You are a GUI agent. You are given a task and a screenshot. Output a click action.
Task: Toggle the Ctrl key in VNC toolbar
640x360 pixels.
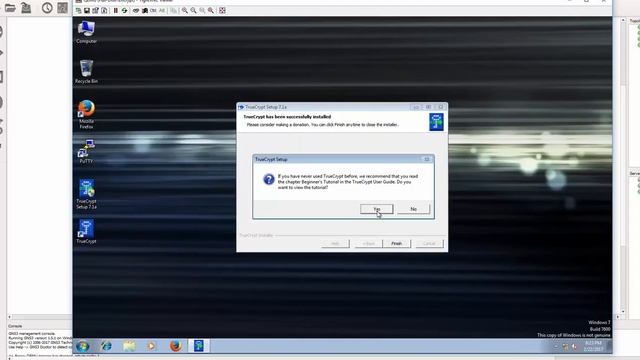pos(153,11)
